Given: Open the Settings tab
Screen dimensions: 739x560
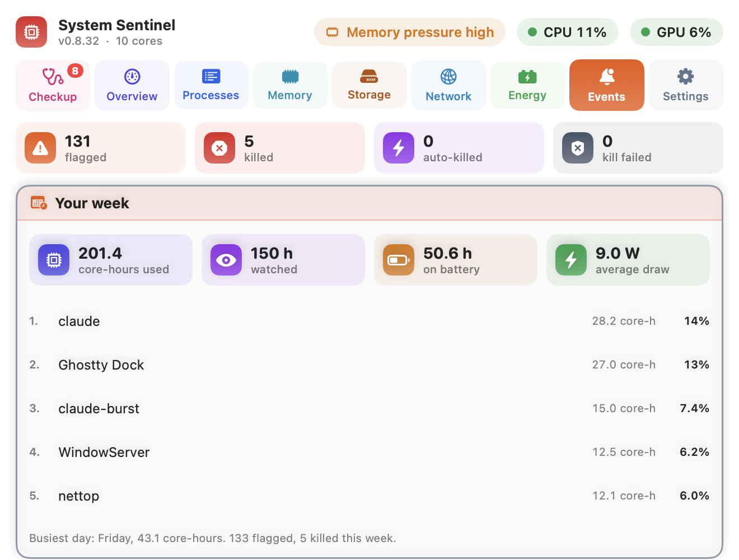Looking at the screenshot, I should click(x=686, y=85).
